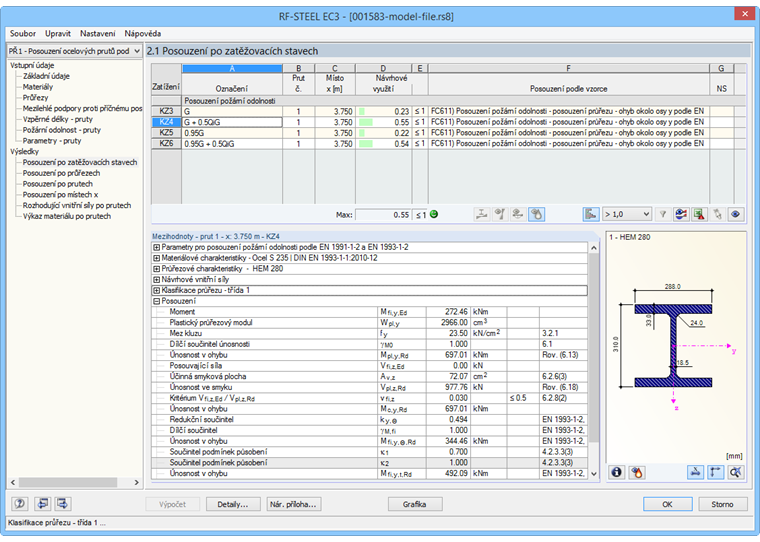Click the ultimate limit state design view icon

point(481,214)
